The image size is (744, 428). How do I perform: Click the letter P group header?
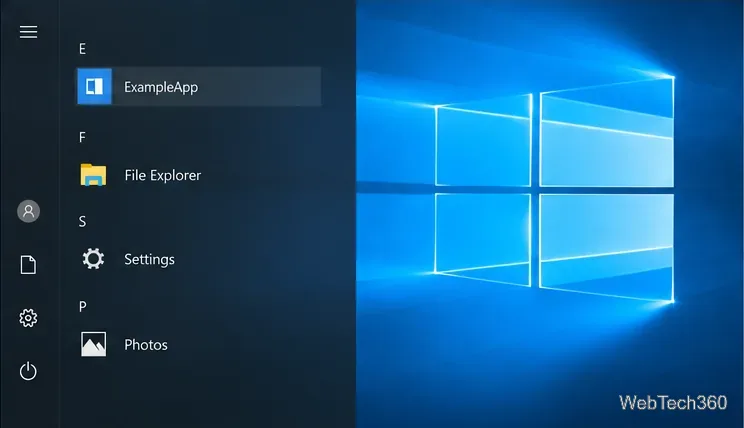[x=83, y=307]
